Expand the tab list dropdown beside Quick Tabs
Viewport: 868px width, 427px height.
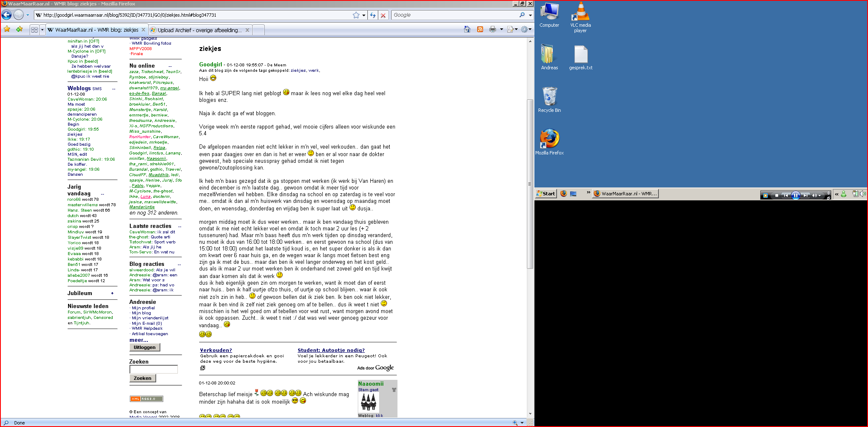42,30
